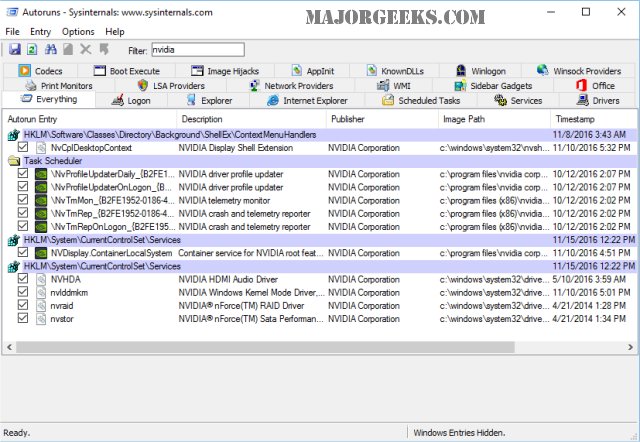The height and width of the screenshot is (442, 640).
Task: Open the File menu
Action: (x=12, y=31)
